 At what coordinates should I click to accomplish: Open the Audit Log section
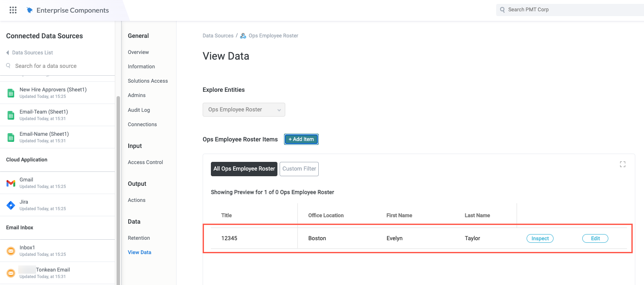(139, 110)
